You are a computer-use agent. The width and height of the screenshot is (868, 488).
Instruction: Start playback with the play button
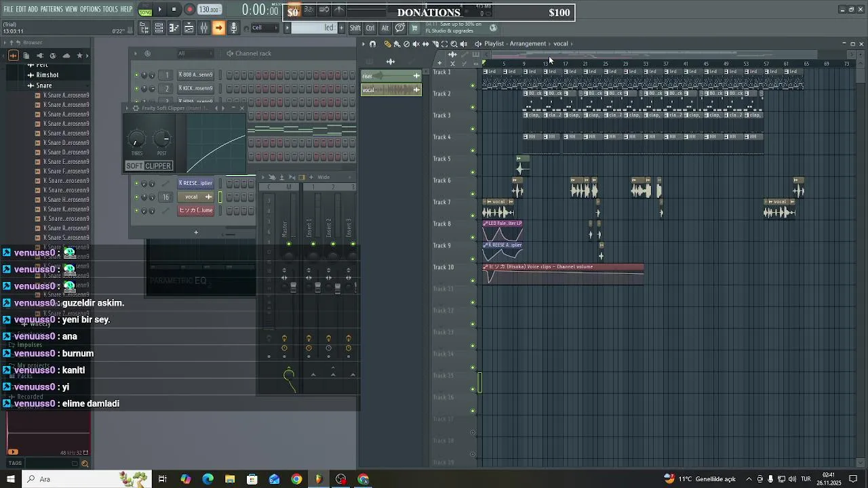tap(160, 9)
